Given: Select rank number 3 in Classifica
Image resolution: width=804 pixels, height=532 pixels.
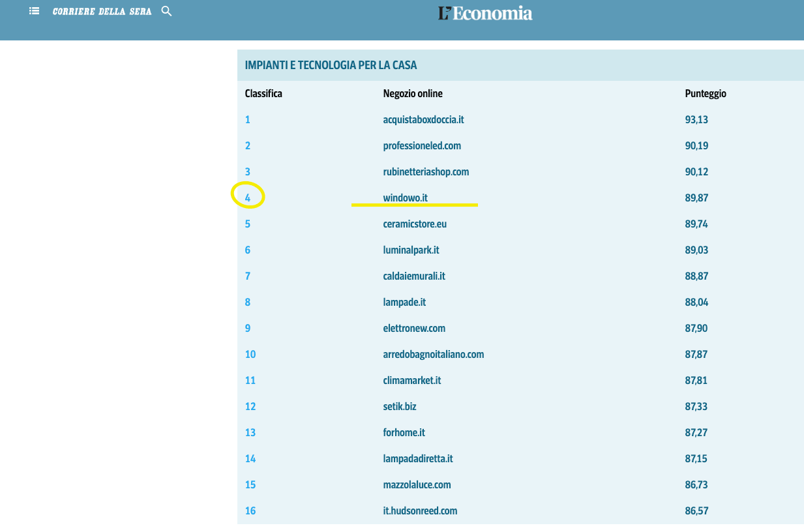Looking at the screenshot, I should pyautogui.click(x=248, y=171).
